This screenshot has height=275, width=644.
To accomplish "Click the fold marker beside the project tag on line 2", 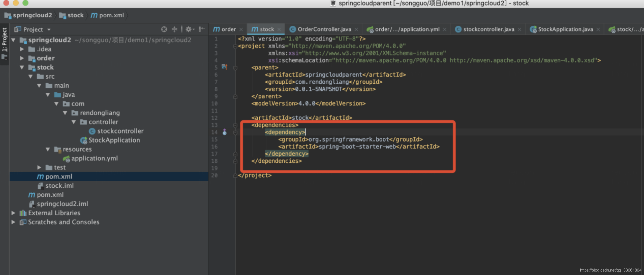I will click(235, 46).
